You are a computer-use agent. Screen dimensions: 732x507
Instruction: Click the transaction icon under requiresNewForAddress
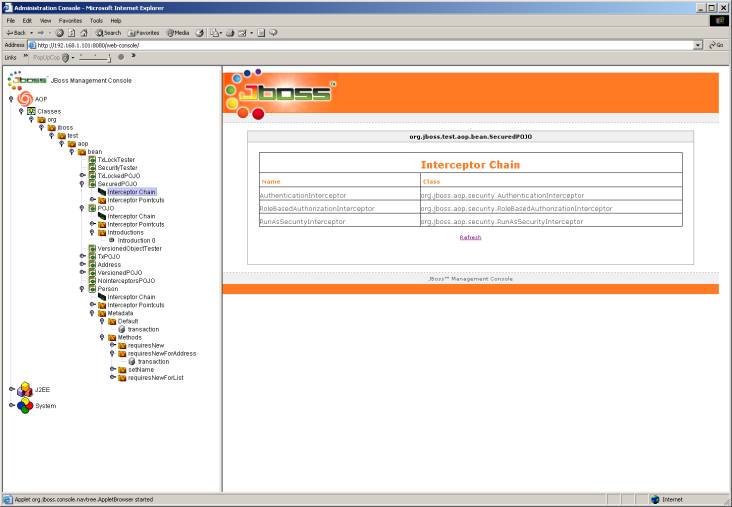coord(132,361)
